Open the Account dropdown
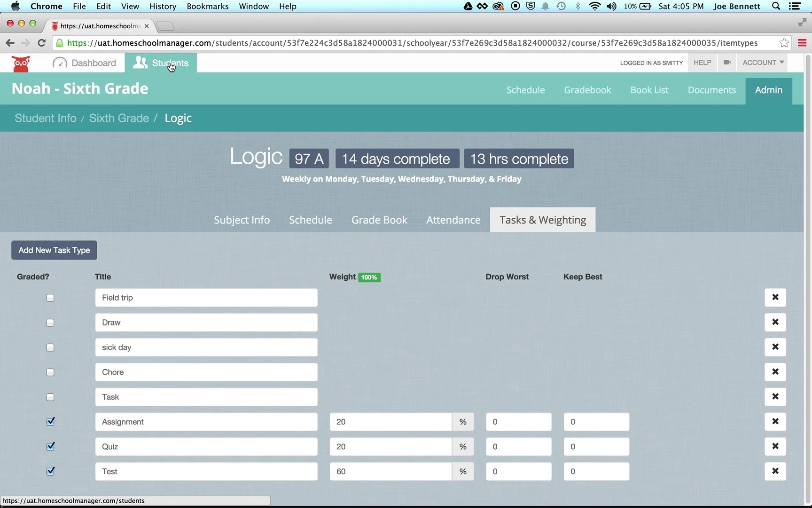812x508 pixels. 762,63
